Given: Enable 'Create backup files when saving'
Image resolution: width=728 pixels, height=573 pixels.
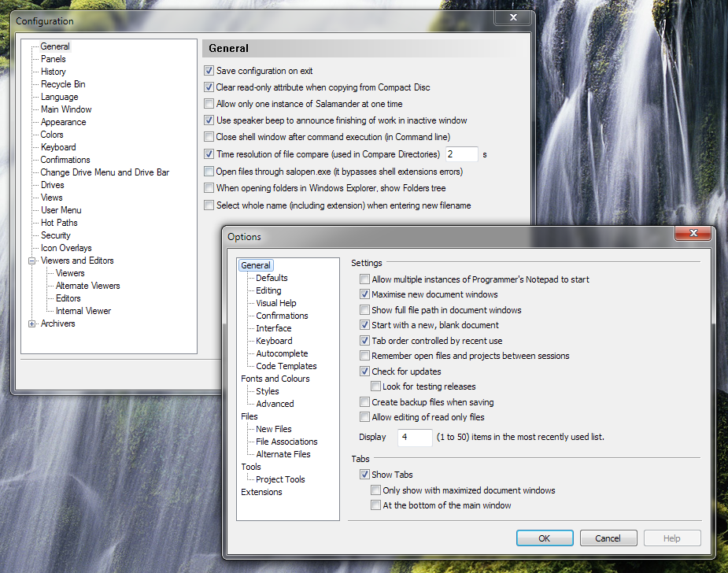Looking at the screenshot, I should [x=364, y=402].
